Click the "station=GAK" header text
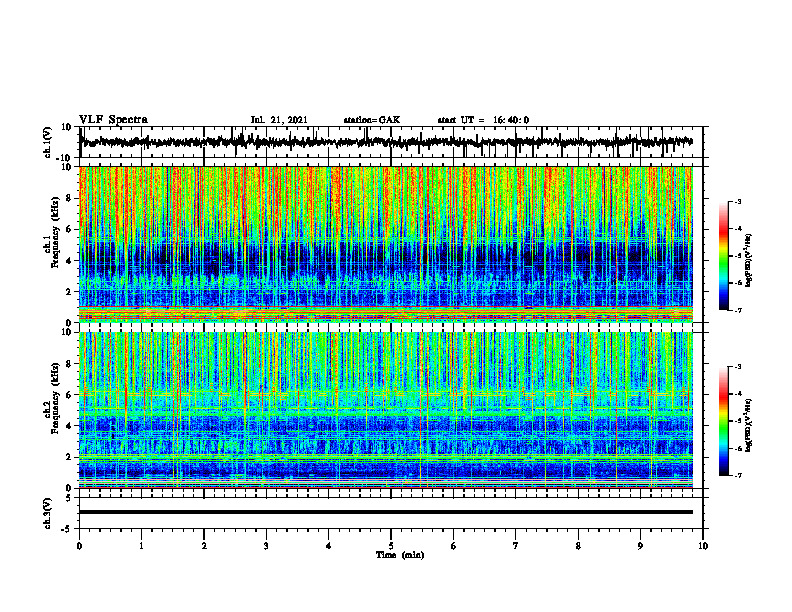This screenshot has width=792, height=612. point(372,120)
